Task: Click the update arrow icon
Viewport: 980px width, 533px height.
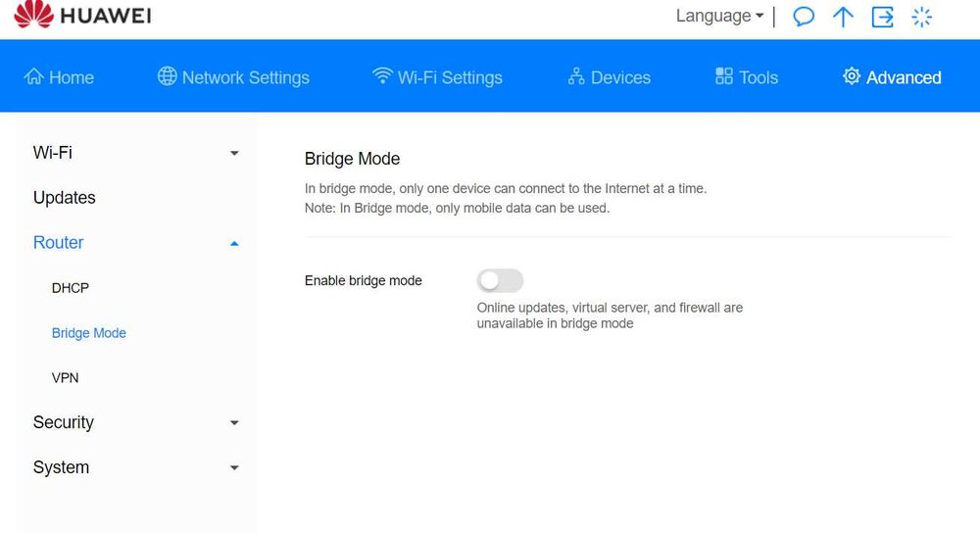Action: click(x=843, y=17)
